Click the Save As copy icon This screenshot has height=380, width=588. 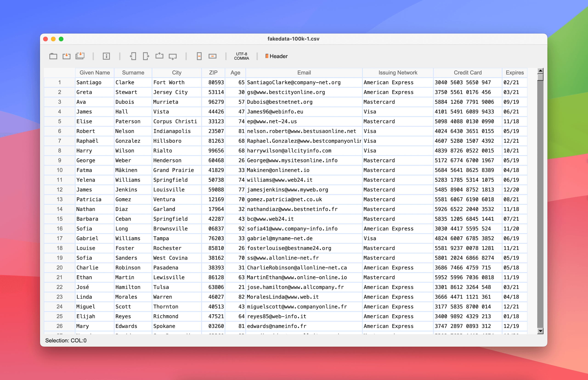(x=80, y=56)
